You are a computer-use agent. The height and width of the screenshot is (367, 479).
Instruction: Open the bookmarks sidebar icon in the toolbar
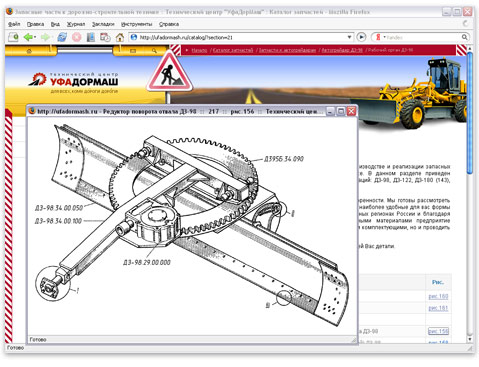coord(91,37)
